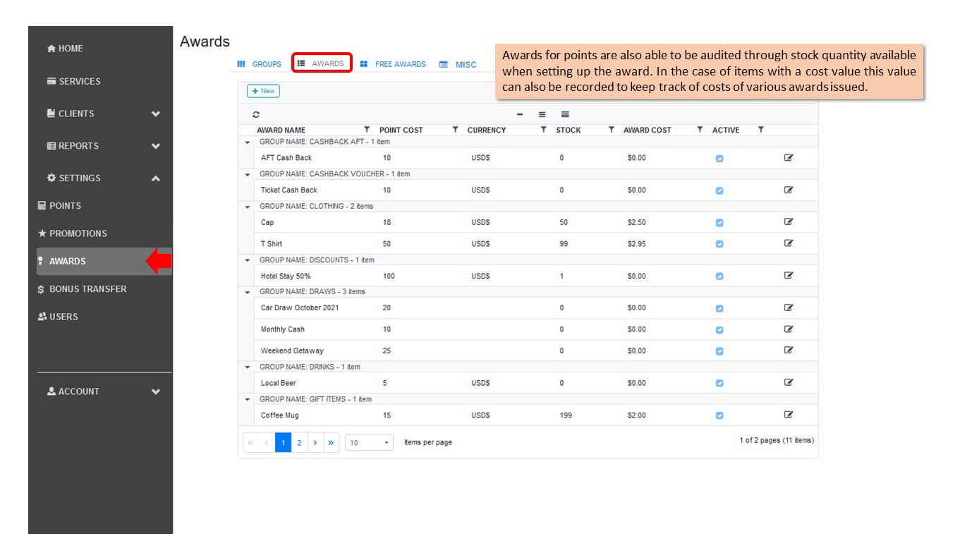The width and height of the screenshot is (960, 560).
Task: Toggle Active checkbox for Coffee Mug
Action: [719, 415]
